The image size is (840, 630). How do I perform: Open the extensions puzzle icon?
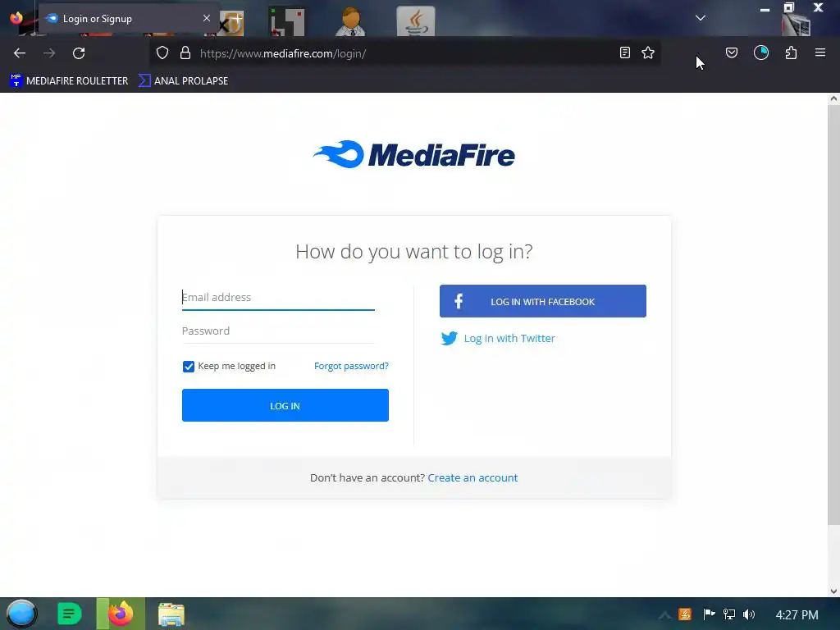tap(791, 52)
